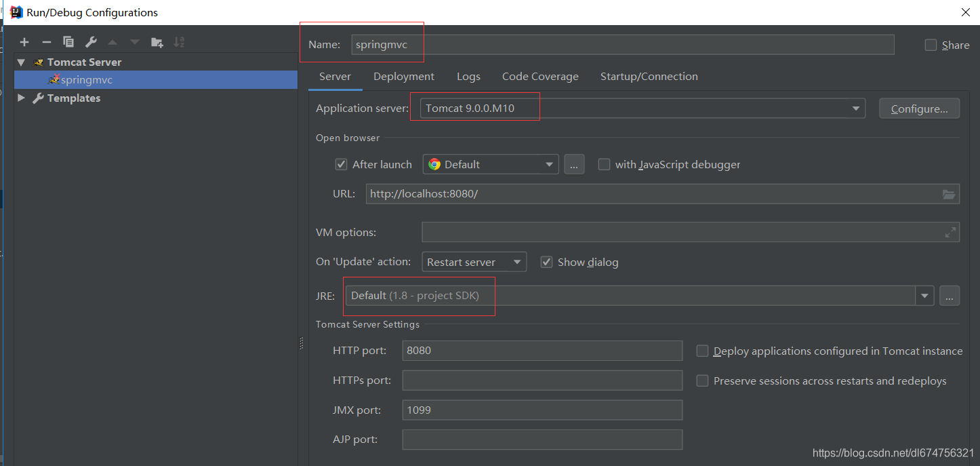Image resolution: width=980 pixels, height=466 pixels.
Task: Click the folder icon in the URL field
Action: click(949, 194)
